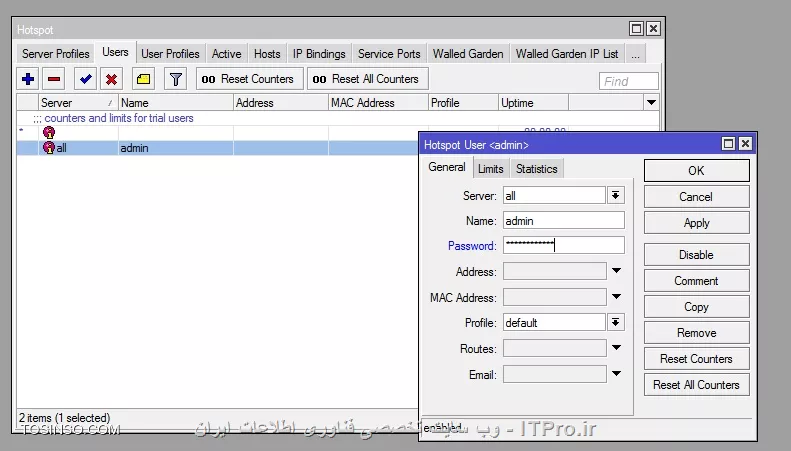Screen dimensions: 791x451
Task: Click the Remove button in user dialog
Action: pos(696,333)
